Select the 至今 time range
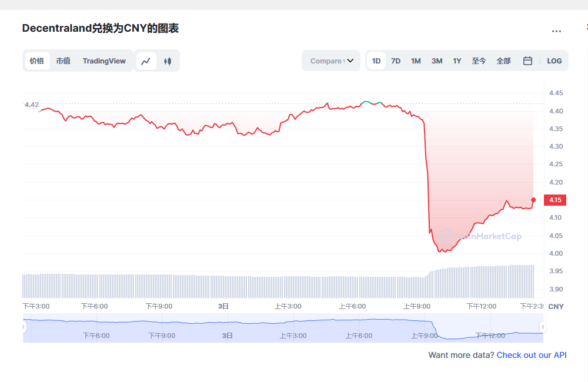Viewport: 588px width, 382px height. (x=479, y=61)
